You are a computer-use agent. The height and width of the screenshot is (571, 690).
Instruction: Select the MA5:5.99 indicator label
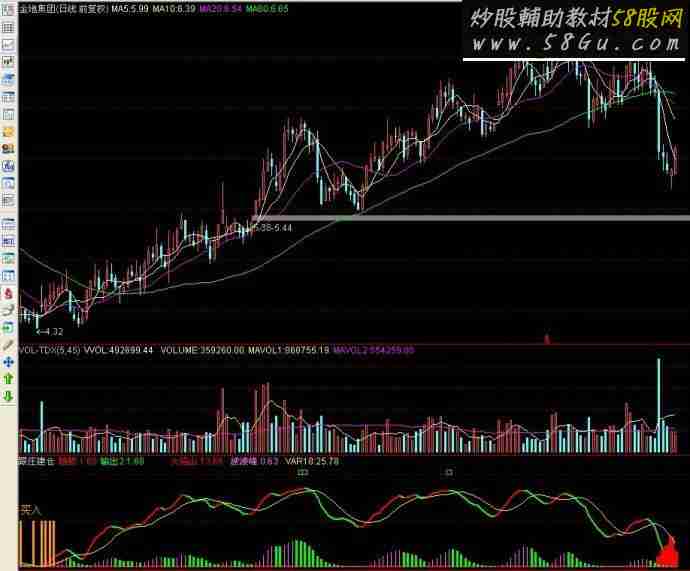pos(130,8)
